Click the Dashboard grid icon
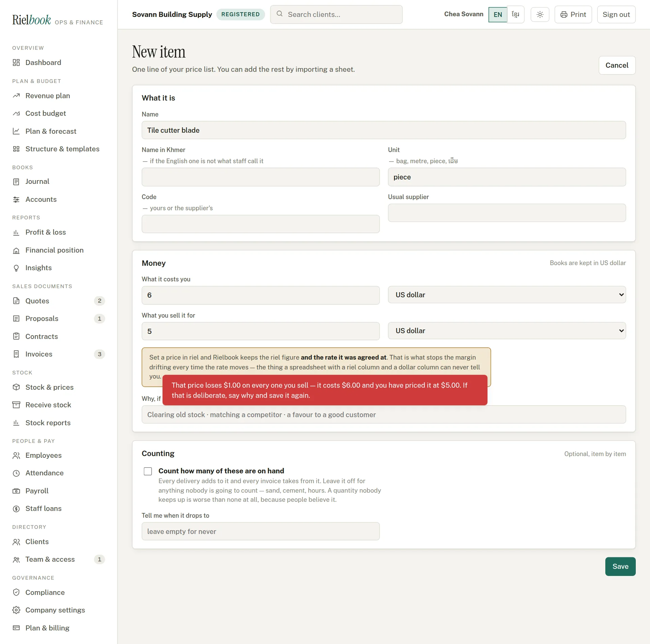The width and height of the screenshot is (650, 644). [16, 63]
